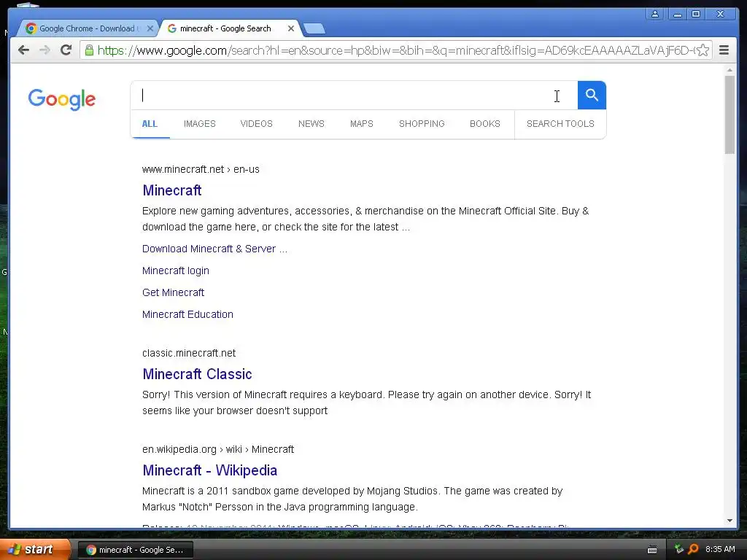
Task: Switch to the SHOPPING search tab
Action: point(422,124)
